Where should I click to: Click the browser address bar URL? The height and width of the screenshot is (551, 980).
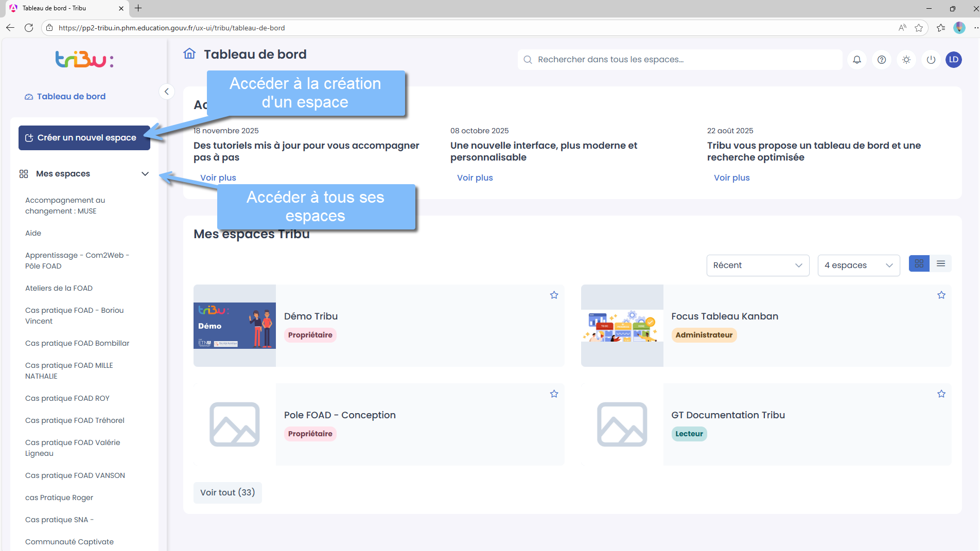(x=172, y=28)
